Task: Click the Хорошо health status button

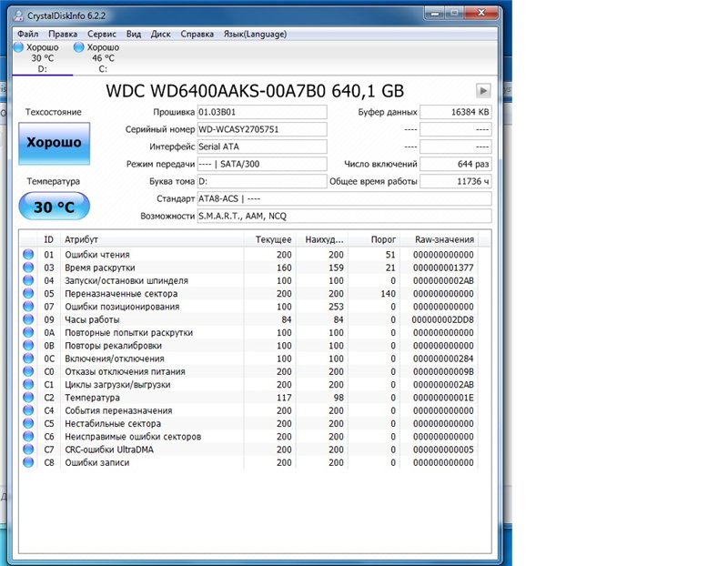Action: (x=54, y=144)
